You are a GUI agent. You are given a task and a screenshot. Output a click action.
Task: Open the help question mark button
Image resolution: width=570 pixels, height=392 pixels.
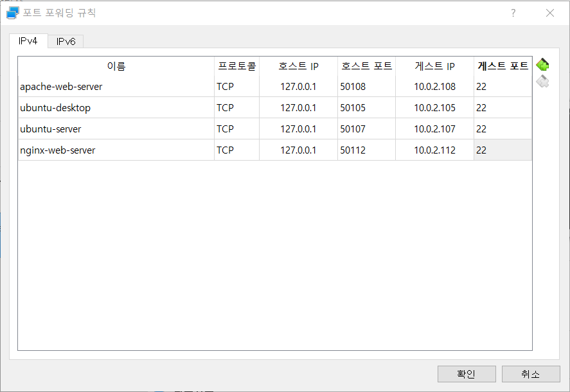513,13
